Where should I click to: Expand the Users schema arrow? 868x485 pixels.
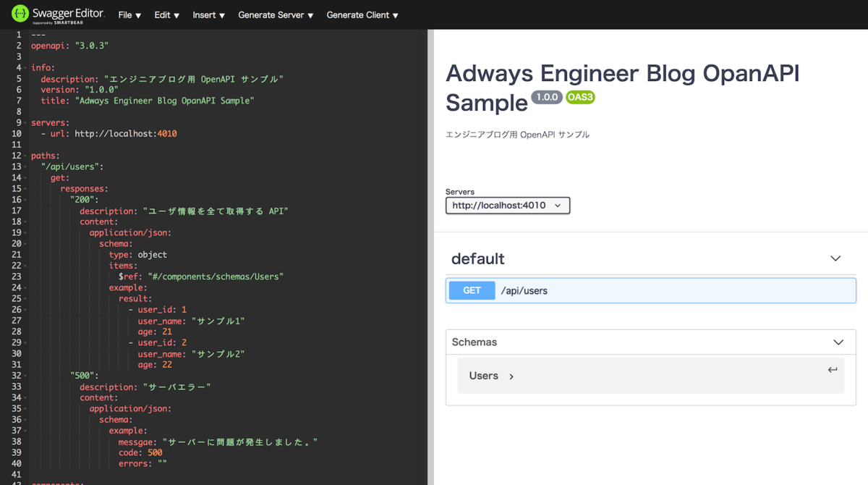511,376
